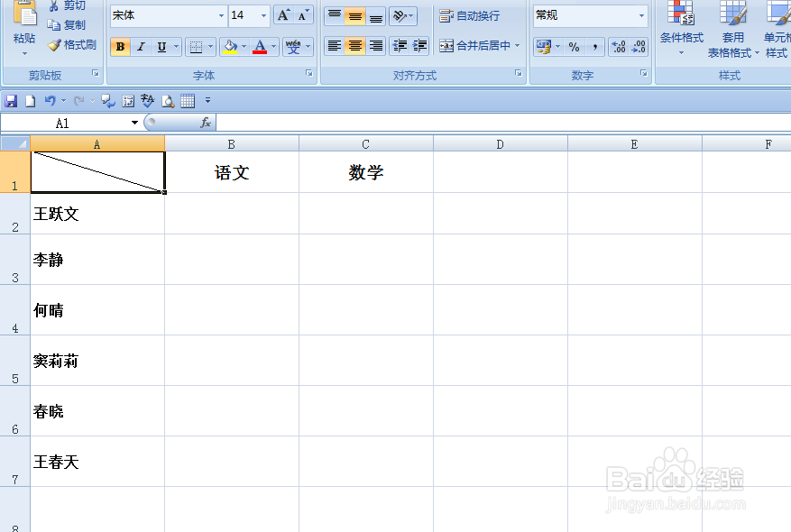
Task: Open Merge and Center dropdown arrow
Action: click(517, 46)
